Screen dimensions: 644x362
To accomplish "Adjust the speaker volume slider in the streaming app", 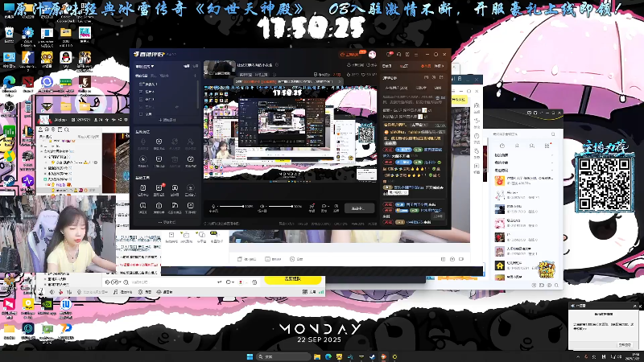I will 280,206.
